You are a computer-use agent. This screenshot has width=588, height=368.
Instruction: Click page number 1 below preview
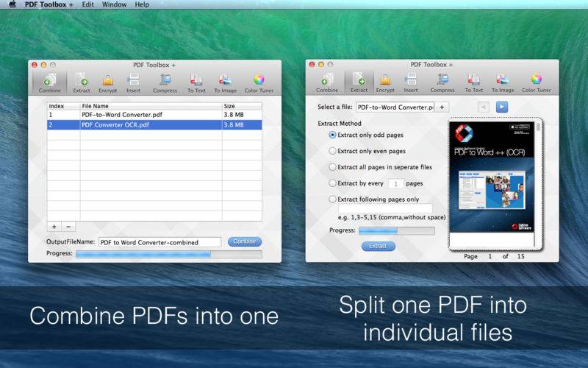click(490, 256)
